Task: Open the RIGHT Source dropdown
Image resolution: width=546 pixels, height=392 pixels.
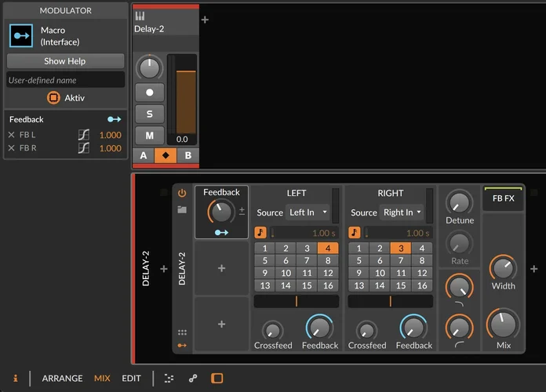Action: [402, 212]
